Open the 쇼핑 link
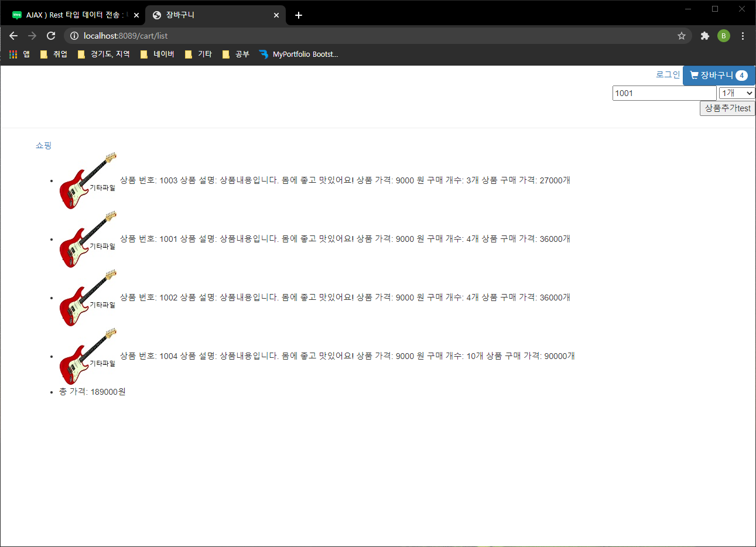 43,145
